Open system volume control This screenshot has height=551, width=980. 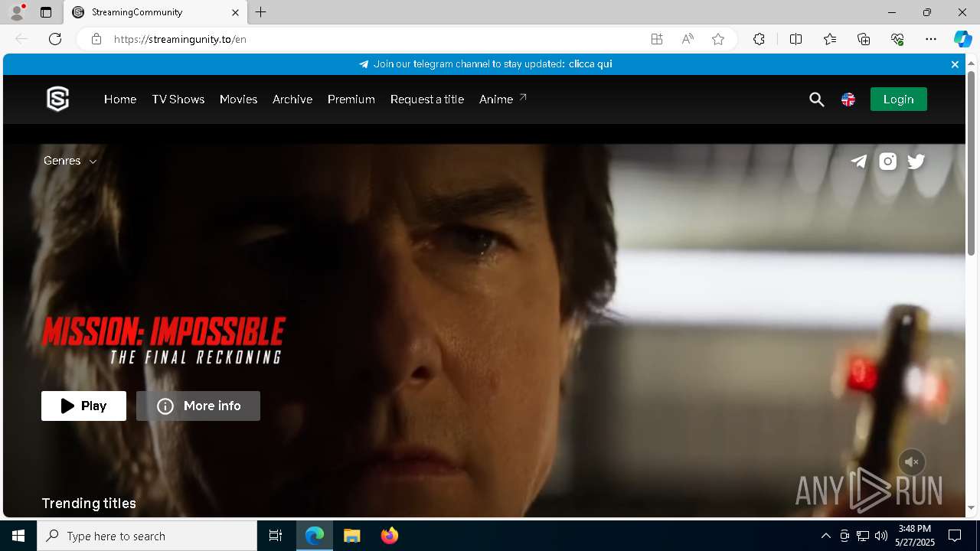point(881,536)
